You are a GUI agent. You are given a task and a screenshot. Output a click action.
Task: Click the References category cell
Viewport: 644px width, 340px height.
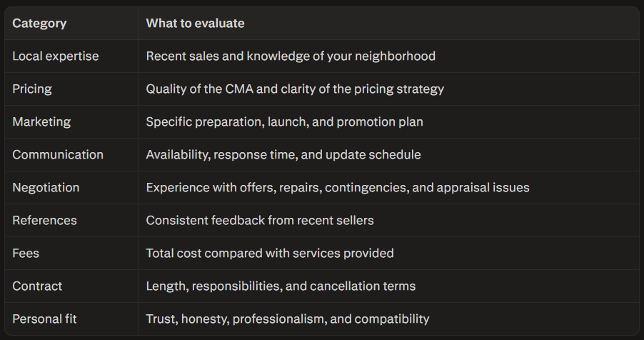(44, 221)
